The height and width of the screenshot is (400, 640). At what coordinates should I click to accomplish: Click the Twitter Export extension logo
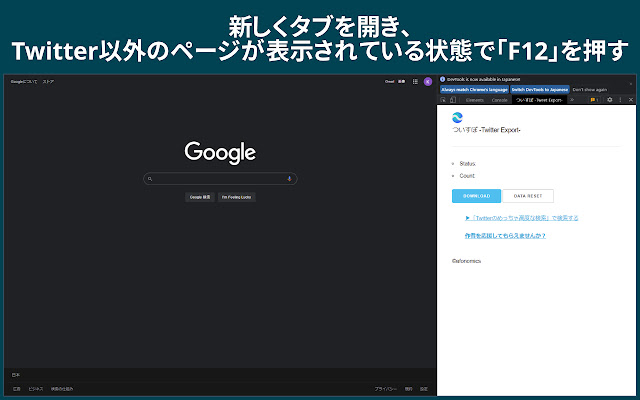[457, 118]
